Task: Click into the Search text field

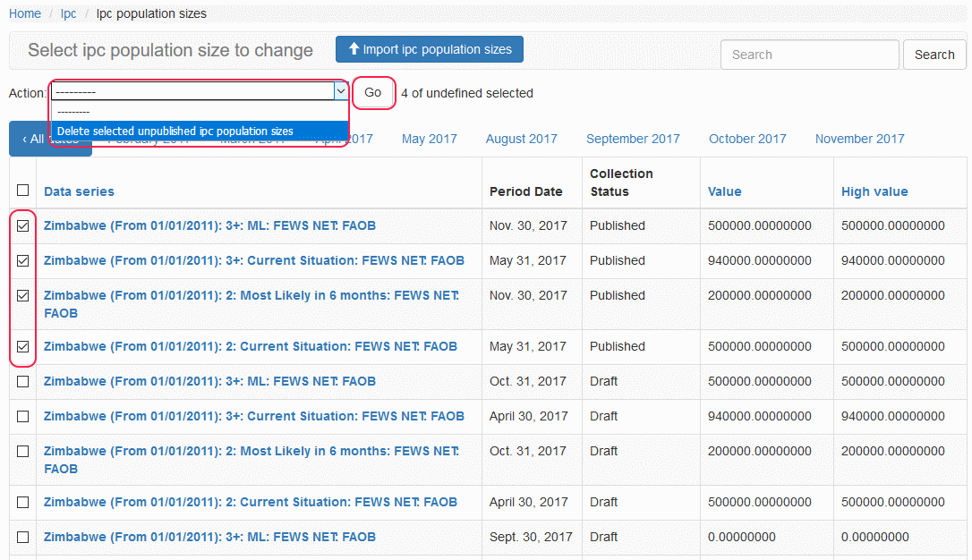Action: point(809,55)
